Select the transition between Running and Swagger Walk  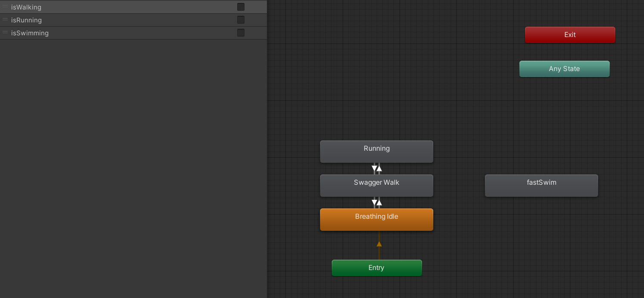pyautogui.click(x=377, y=168)
